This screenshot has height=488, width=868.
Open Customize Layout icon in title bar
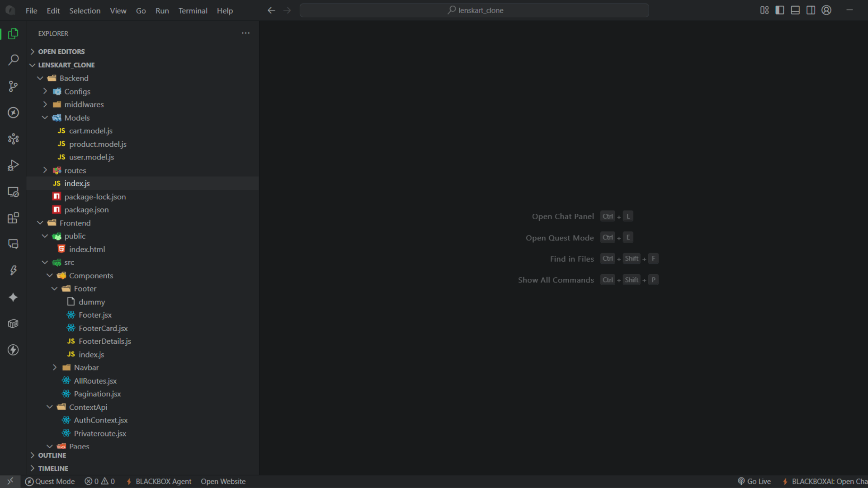(764, 10)
